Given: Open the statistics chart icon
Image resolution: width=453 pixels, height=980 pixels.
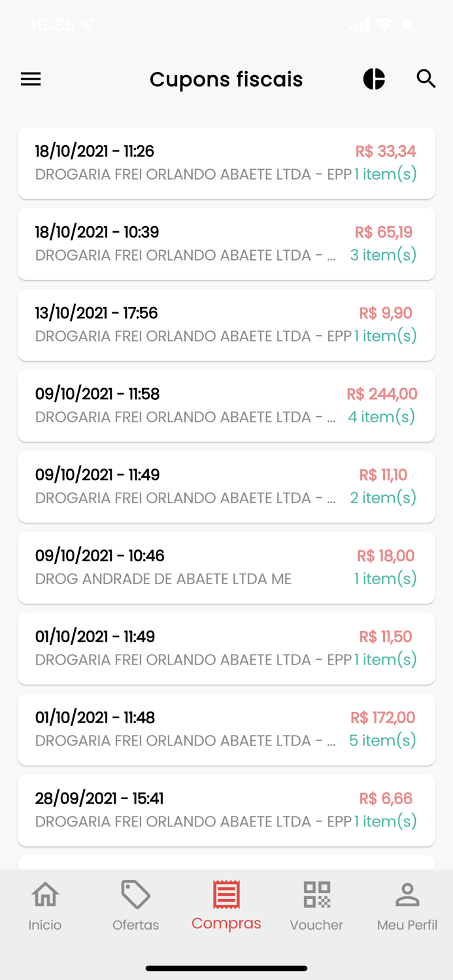Looking at the screenshot, I should [373, 78].
